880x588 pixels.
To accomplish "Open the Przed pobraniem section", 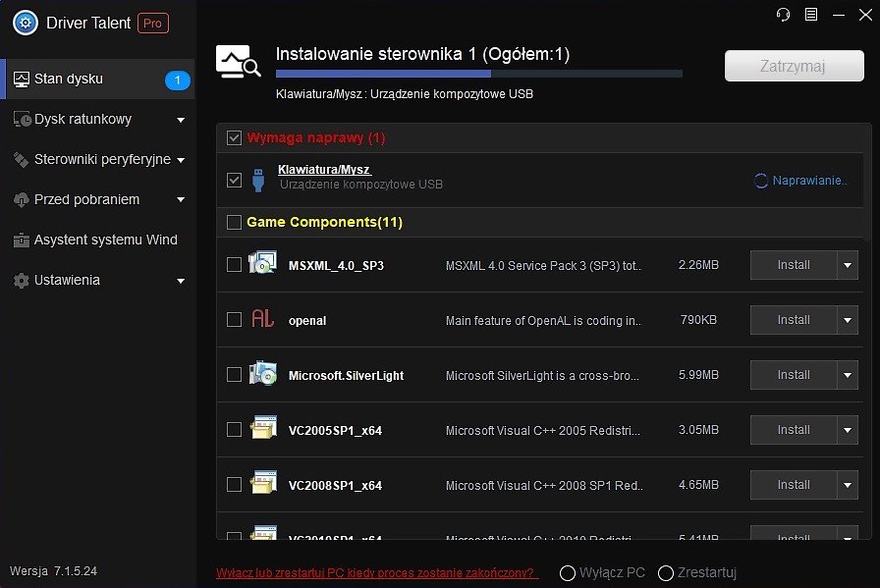I will coord(97,199).
